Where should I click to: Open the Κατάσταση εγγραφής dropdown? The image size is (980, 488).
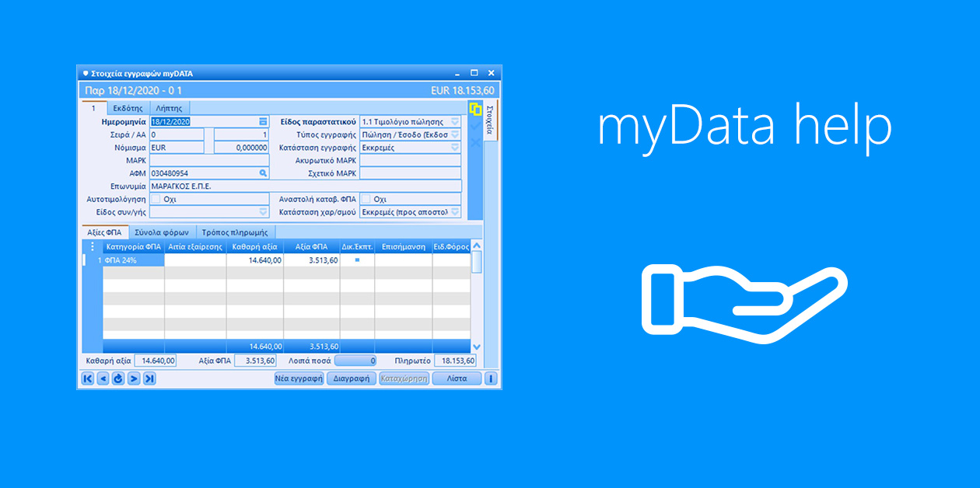pos(455,147)
